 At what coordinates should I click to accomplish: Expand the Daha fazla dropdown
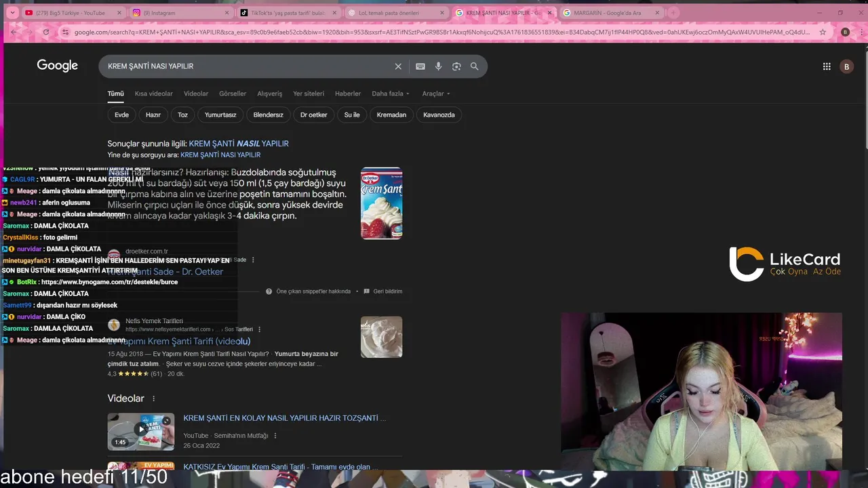[391, 94]
